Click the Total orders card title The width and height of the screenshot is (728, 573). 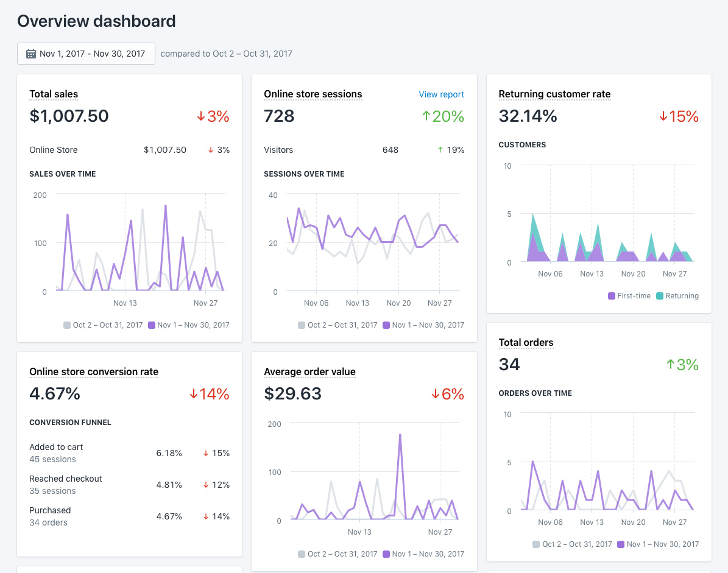526,342
